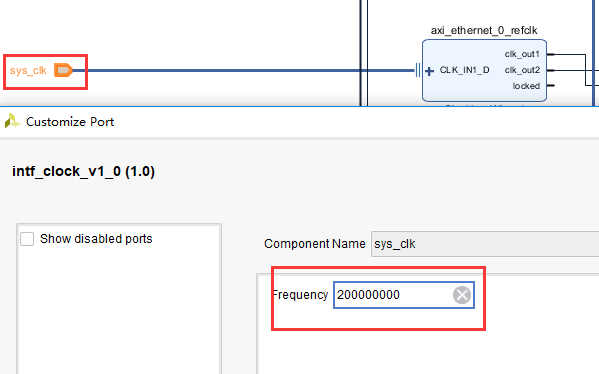Click the sys_clk port label
Viewport: 599px width, 374px height.
pyautogui.click(x=28, y=71)
